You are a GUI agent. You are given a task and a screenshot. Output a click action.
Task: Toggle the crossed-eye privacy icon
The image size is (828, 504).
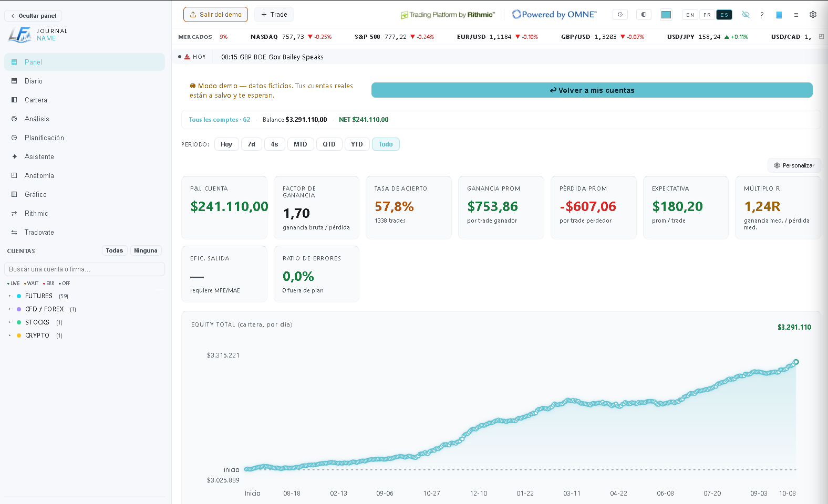tap(746, 15)
